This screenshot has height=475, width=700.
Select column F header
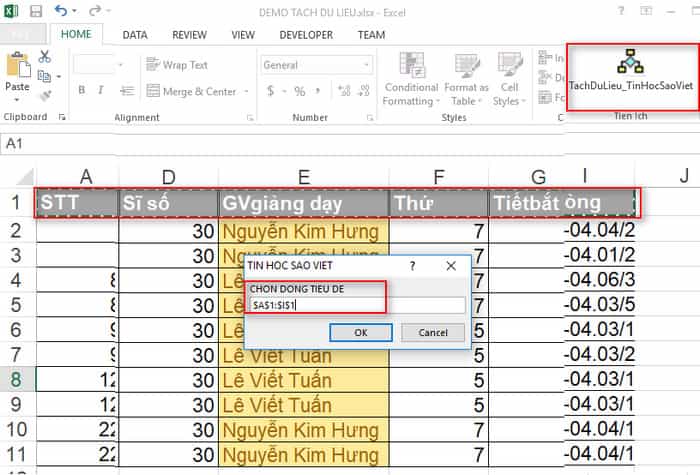click(x=439, y=177)
